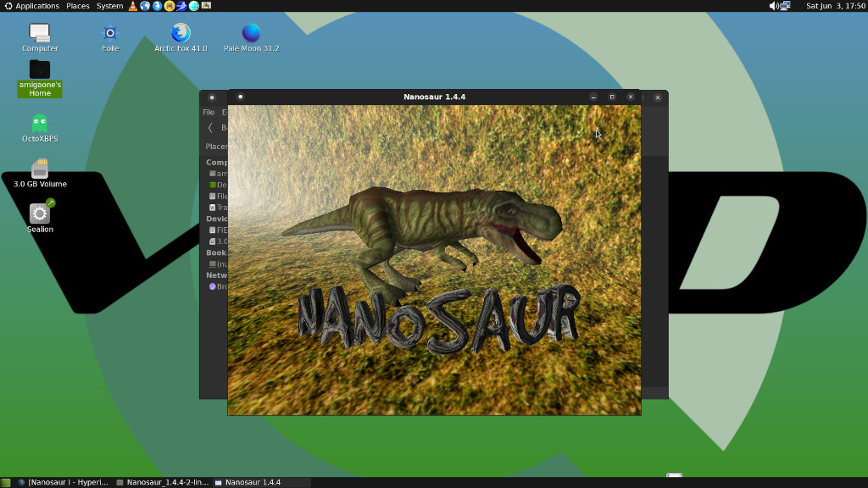Switch to Nanosaur_1.4.4-2-lin... taskbar window
The width and height of the screenshot is (868, 488).
162,482
